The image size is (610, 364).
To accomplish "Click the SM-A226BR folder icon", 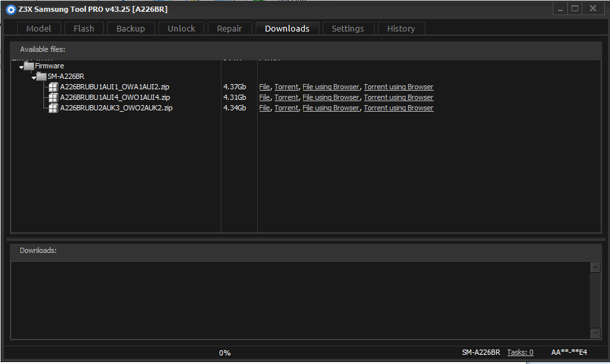I will pyautogui.click(x=41, y=76).
